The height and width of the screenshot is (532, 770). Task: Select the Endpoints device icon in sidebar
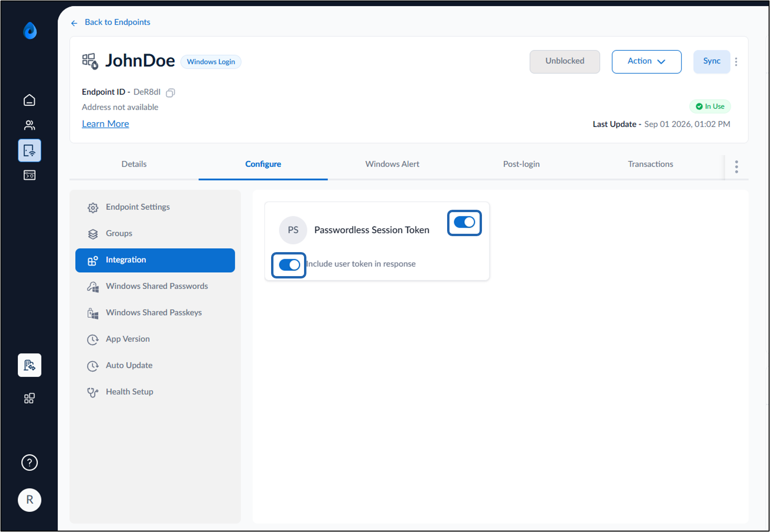coord(29,151)
